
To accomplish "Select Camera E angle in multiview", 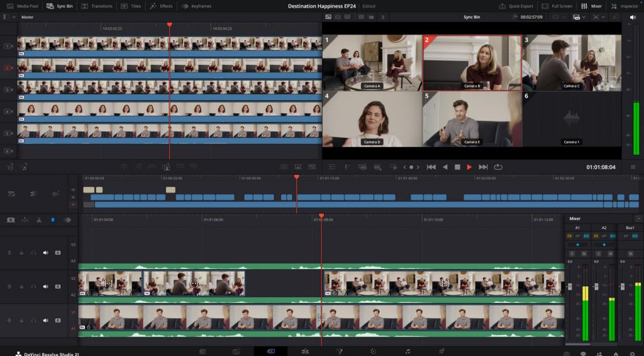I will point(472,119).
